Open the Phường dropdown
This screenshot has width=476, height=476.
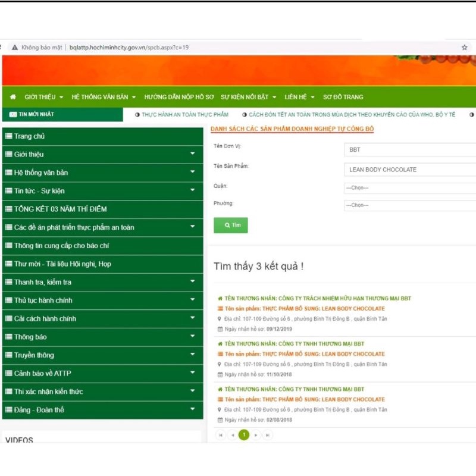(410, 205)
